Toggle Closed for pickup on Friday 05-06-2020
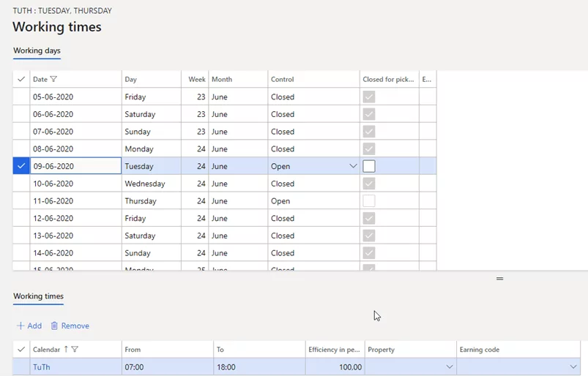The height and width of the screenshot is (376, 588). 369,97
